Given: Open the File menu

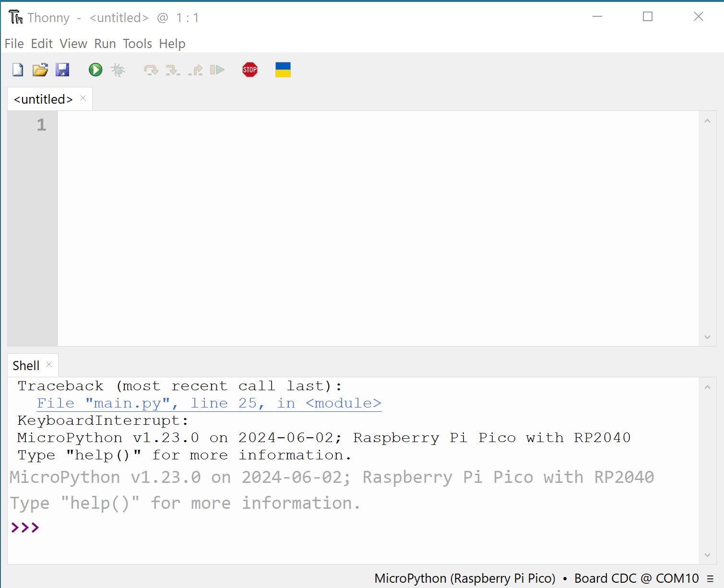Looking at the screenshot, I should pyautogui.click(x=14, y=44).
